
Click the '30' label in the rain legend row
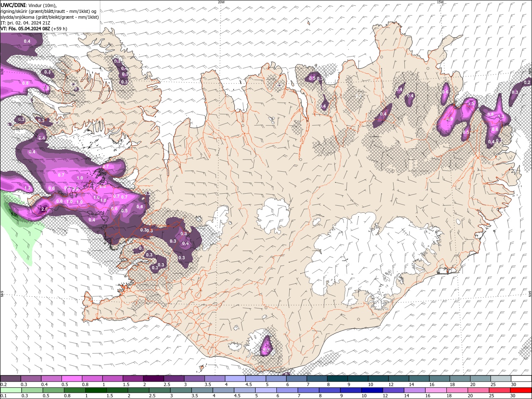pos(513,396)
